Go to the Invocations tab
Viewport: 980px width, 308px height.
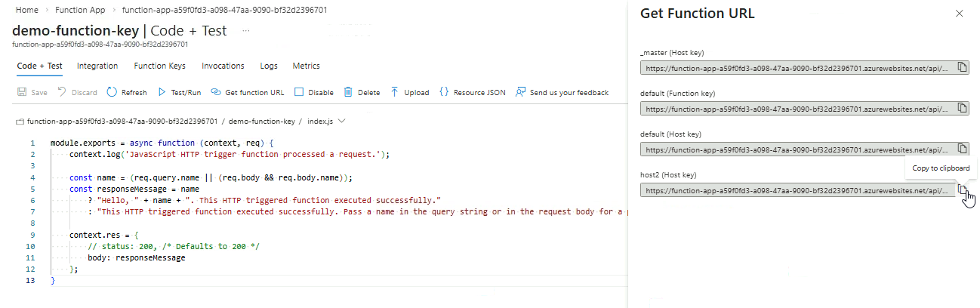223,66
